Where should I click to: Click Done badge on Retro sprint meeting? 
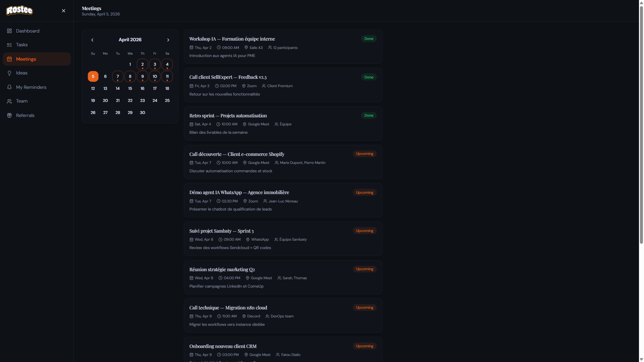click(369, 115)
